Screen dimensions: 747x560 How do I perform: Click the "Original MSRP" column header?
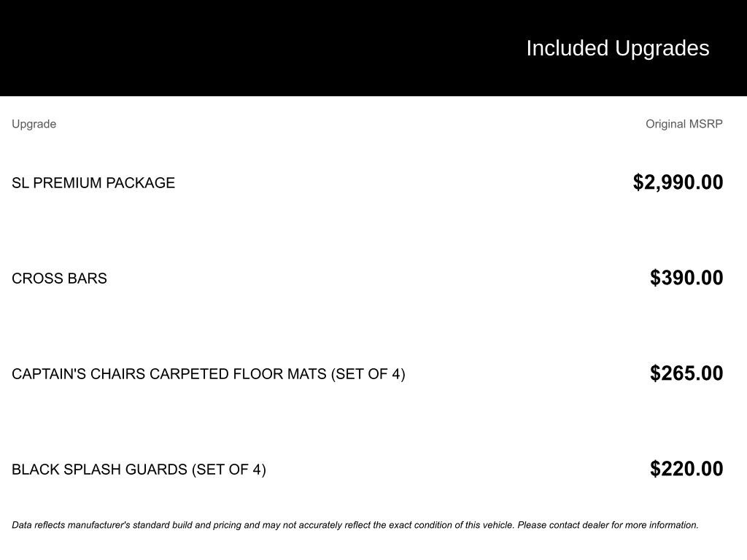pos(684,124)
